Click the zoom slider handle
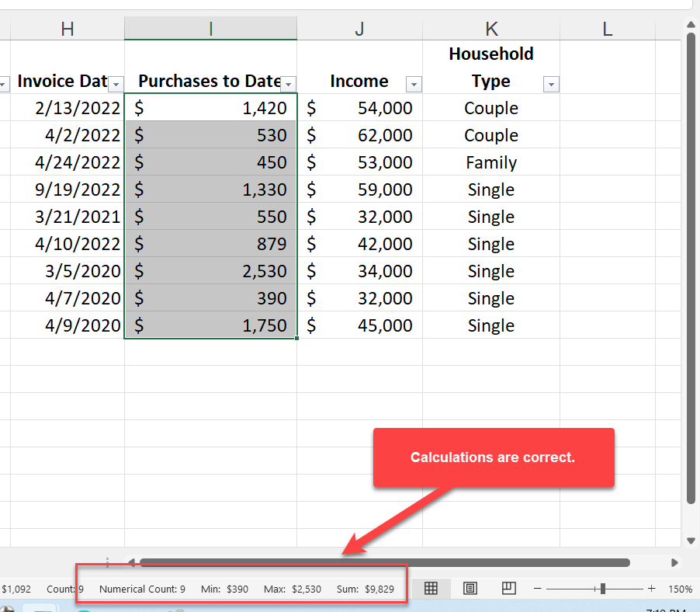This screenshot has height=612, width=700. pos(603,589)
